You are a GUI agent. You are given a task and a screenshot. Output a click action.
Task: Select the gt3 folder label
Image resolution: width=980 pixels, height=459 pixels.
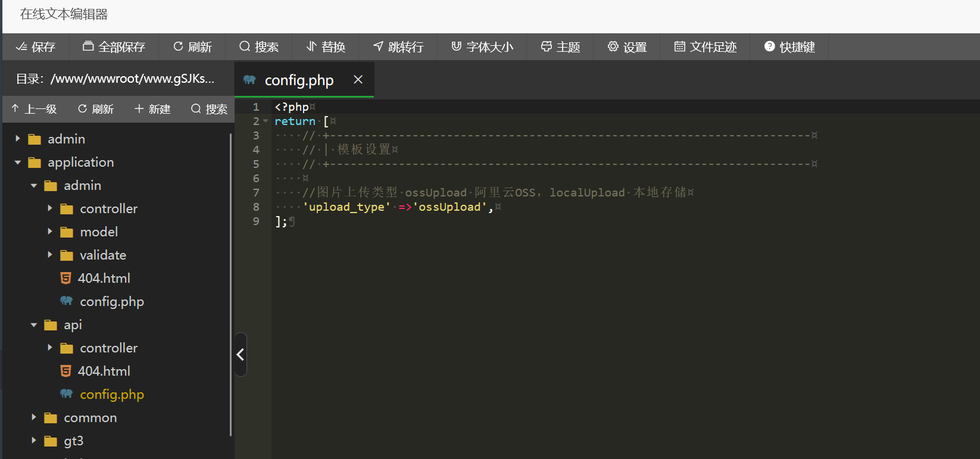click(74, 441)
